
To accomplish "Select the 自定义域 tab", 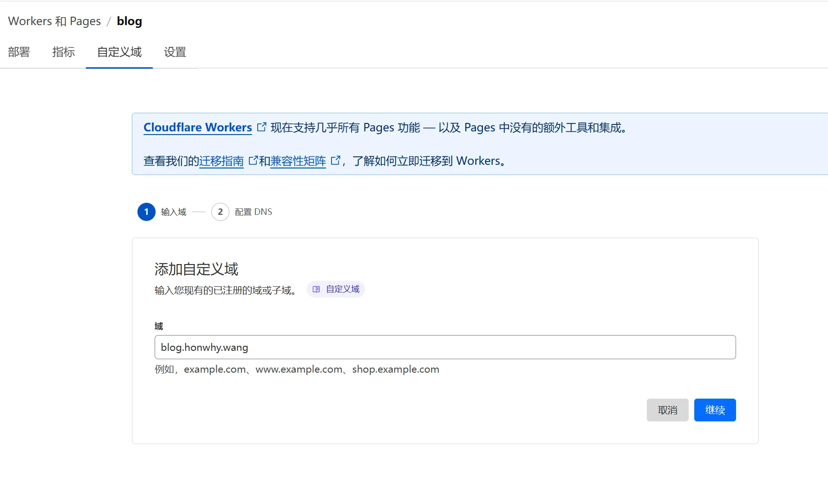I will pyautogui.click(x=119, y=52).
